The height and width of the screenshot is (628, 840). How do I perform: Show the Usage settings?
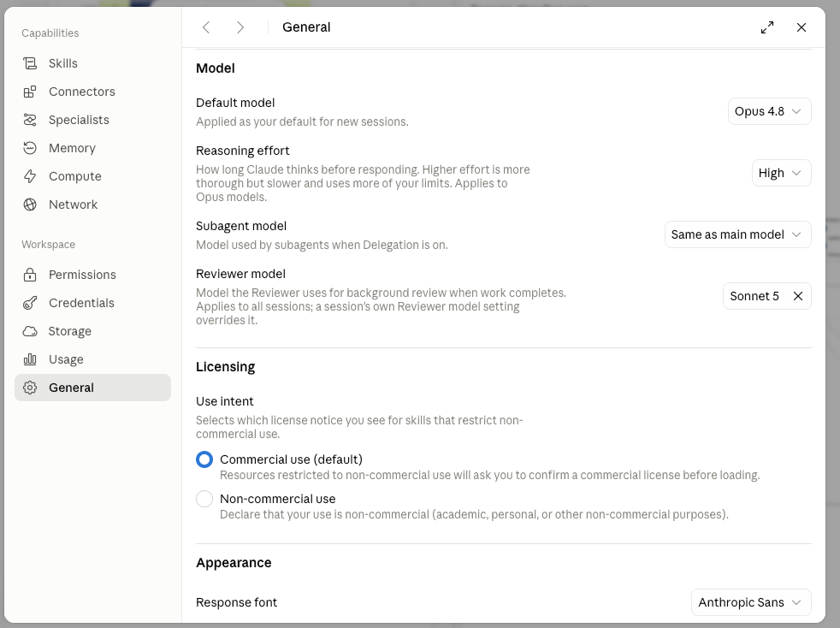[x=92, y=359]
